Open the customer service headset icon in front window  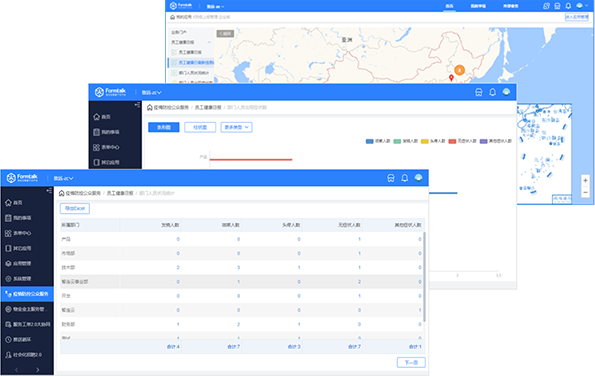(390, 178)
